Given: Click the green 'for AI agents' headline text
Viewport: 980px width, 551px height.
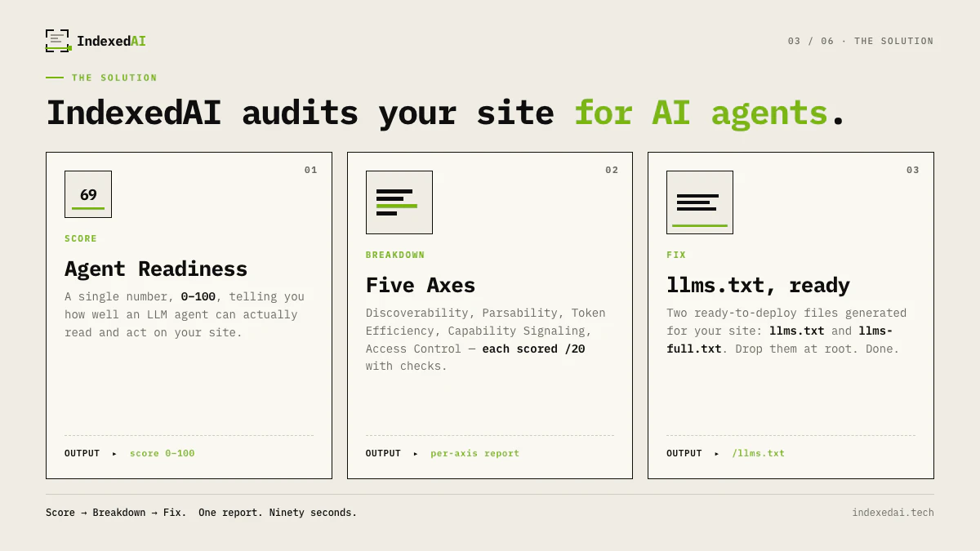Looking at the screenshot, I should click(x=701, y=113).
